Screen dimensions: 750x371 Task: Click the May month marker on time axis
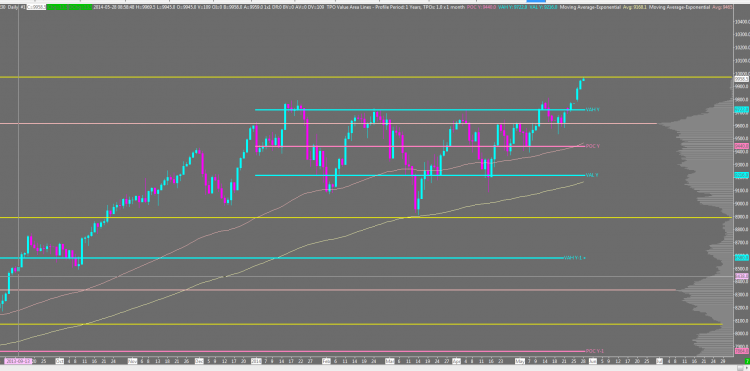click(520, 361)
